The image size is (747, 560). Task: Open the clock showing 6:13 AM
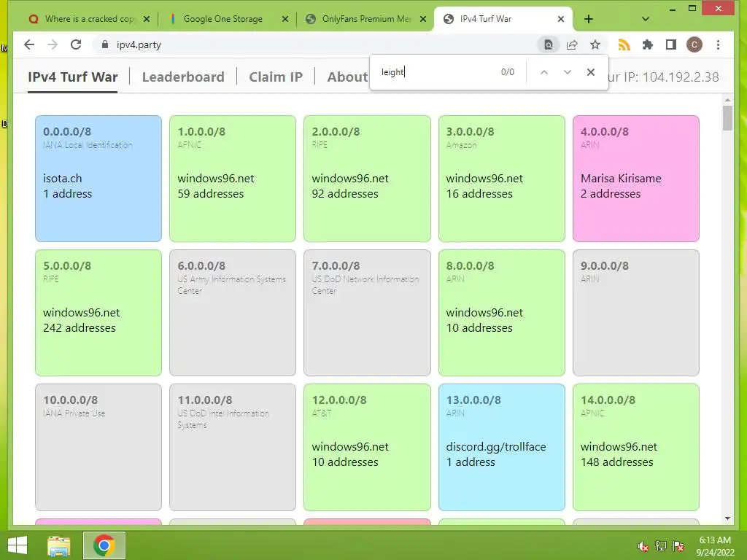click(715, 546)
